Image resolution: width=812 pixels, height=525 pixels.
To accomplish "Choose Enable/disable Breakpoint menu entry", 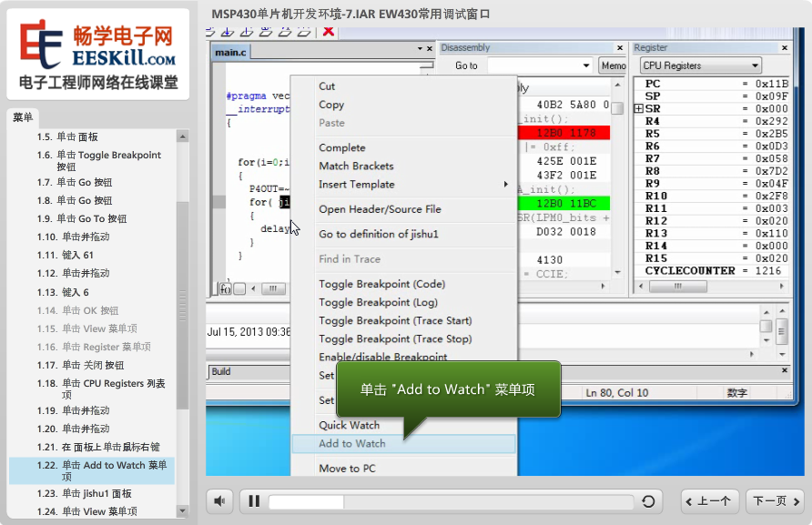I will pos(382,357).
